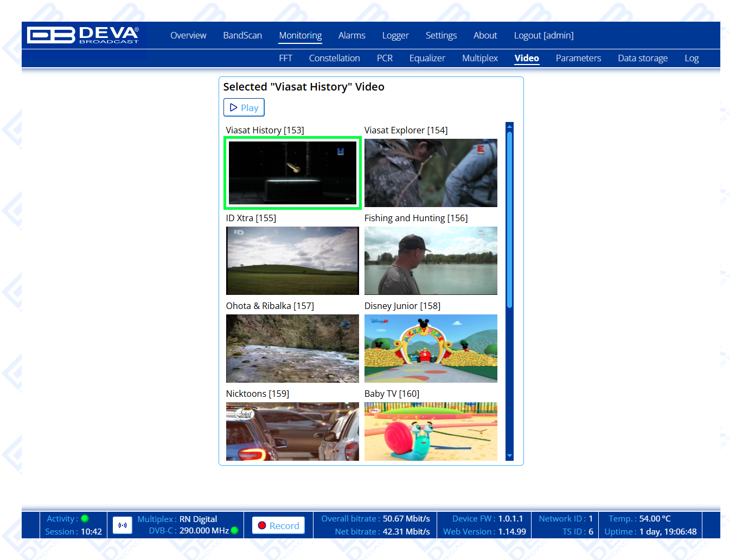Image resolution: width=742 pixels, height=560 pixels.
Task: Select the ID Xtra channel preview
Action: point(292,261)
